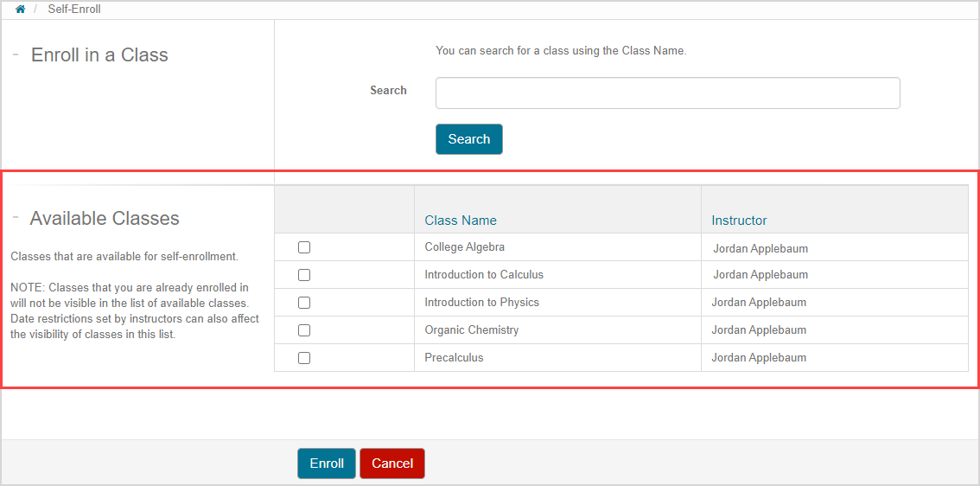980x486 pixels.
Task: Click the Precalculus class name
Action: pyautogui.click(x=454, y=358)
